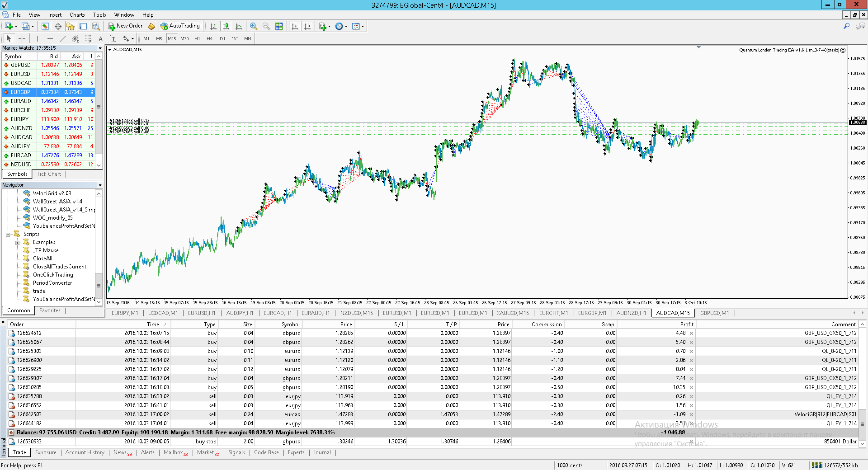Screen dimensions: 868x470
Task: Switch to the Tick Chart tab
Action: tap(49, 174)
